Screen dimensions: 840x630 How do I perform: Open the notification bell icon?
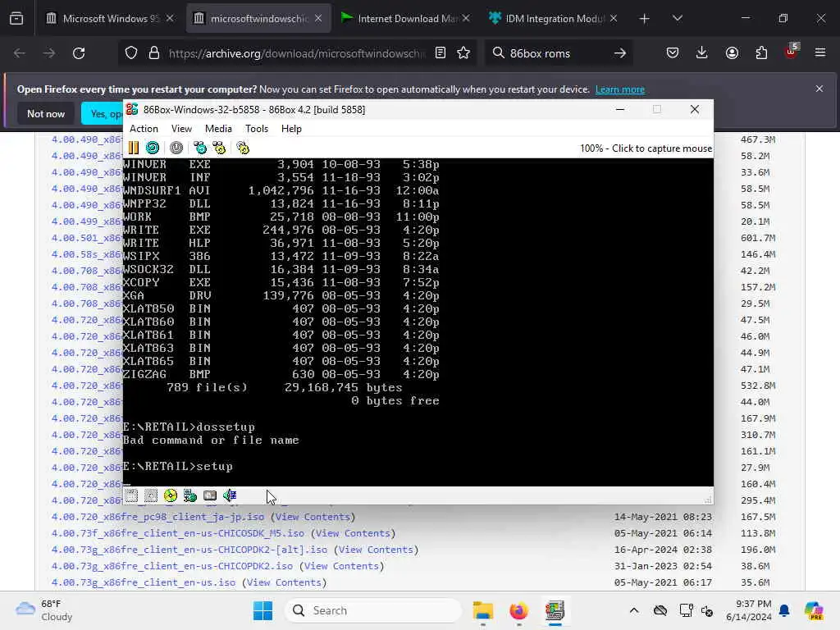784,610
